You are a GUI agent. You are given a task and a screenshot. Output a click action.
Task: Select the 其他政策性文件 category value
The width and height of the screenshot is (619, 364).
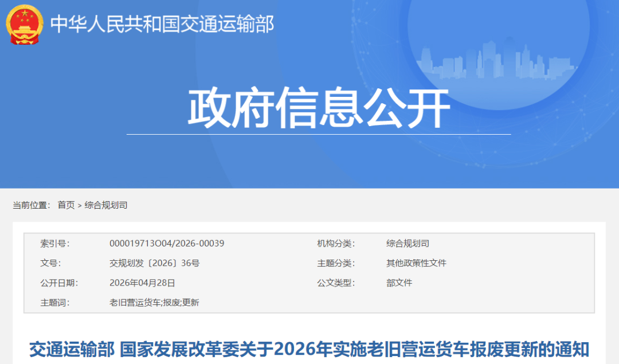pyautogui.click(x=415, y=263)
